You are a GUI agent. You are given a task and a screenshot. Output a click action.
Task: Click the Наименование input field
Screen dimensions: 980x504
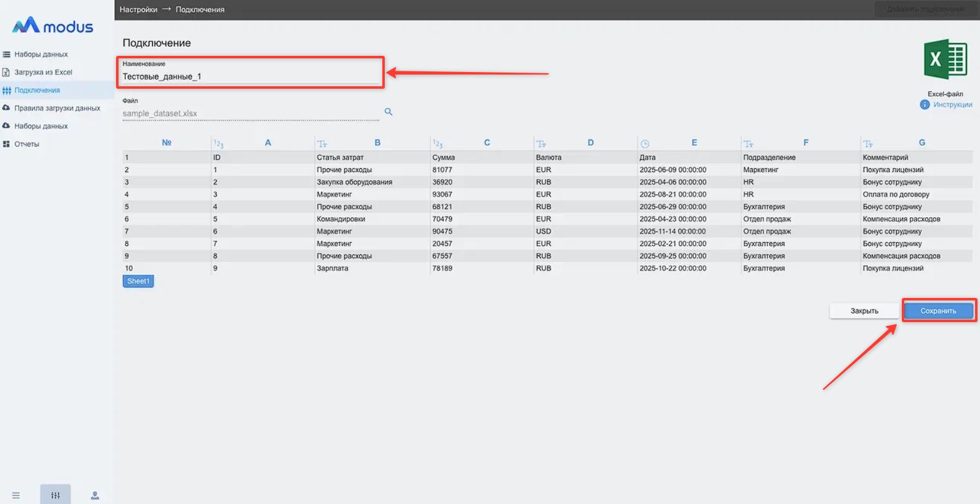click(x=249, y=76)
